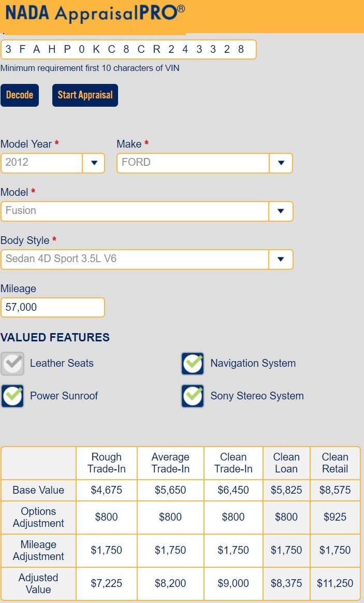Click the Clean Trade-In column header
Image resolution: width=364 pixels, height=603 pixels.
[x=234, y=463]
